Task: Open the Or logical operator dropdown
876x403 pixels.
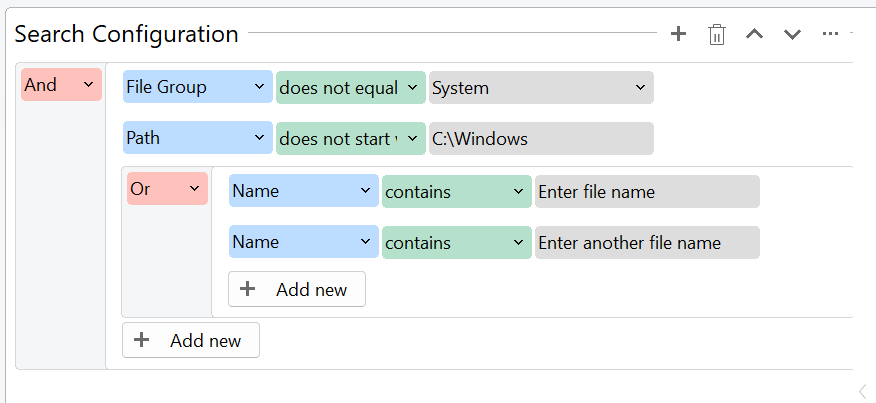Action: click(167, 189)
